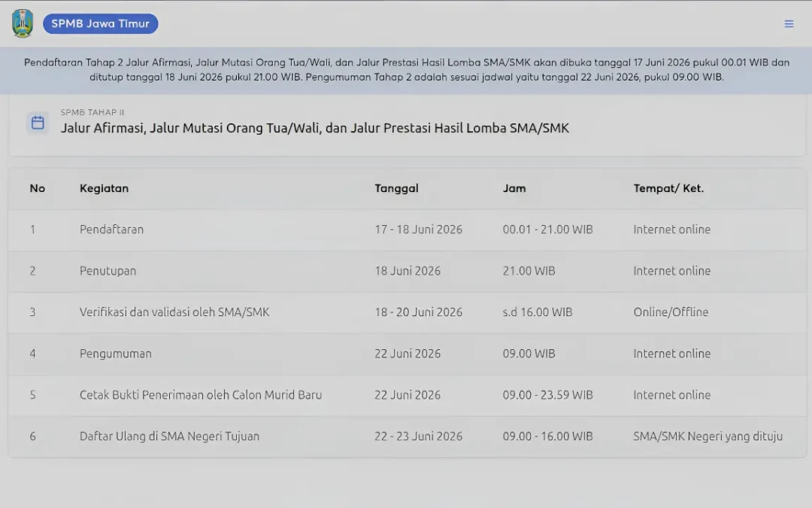This screenshot has width=812, height=508.
Task: Select Verifikasi dan validasi oleh SMA/SMK cell
Action: (x=174, y=312)
